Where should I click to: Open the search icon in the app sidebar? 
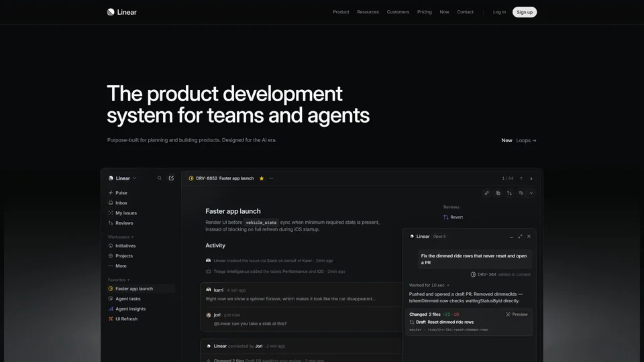[160, 178]
